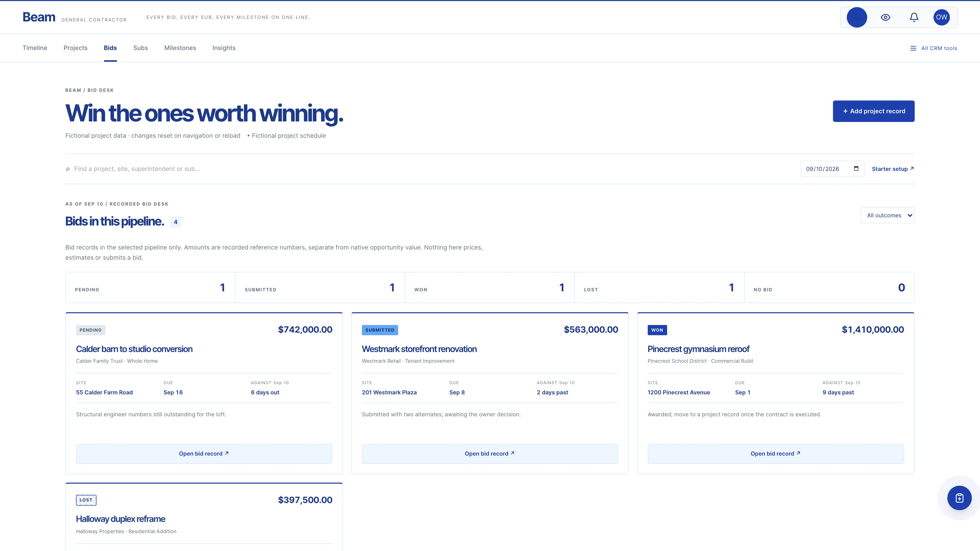980x551 pixels.
Task: Click Pinecrest gymnasium reroof title
Action: coord(699,349)
